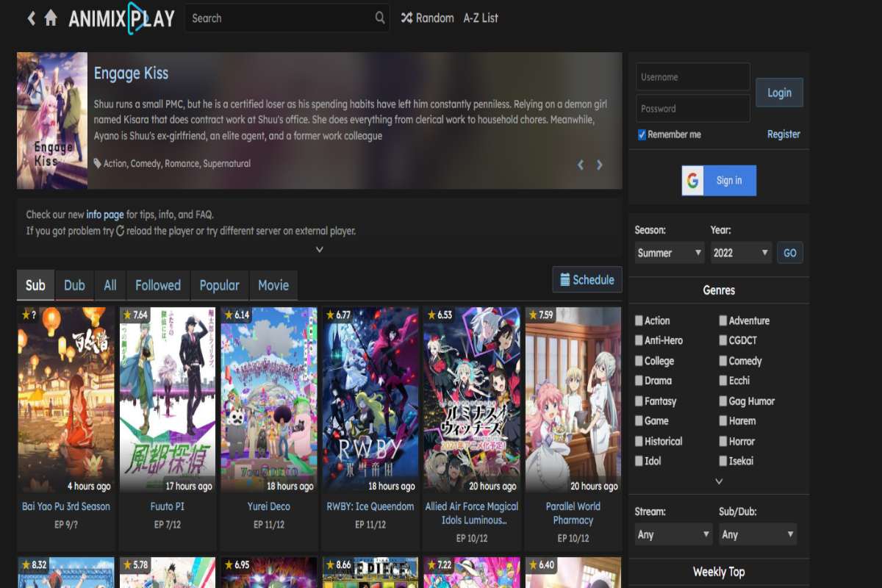Viewport: 882px width, 588px height.
Task: Open home via the house icon
Action: (x=51, y=18)
